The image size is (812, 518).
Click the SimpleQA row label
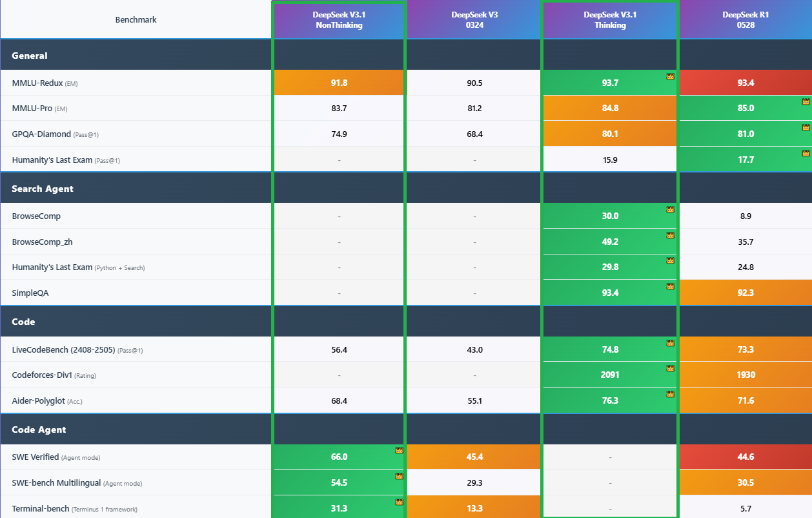[x=30, y=293]
